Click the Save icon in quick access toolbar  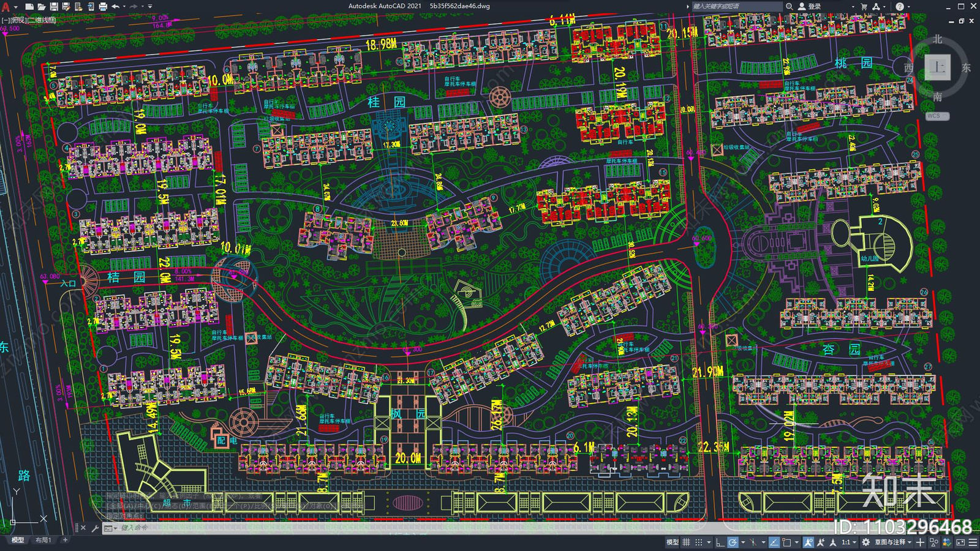(54, 6)
